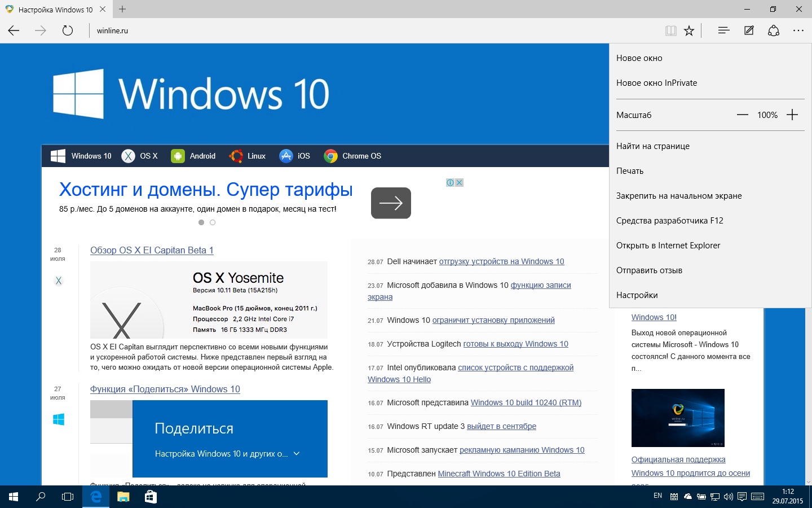Go back with the back arrow

[x=14, y=30]
